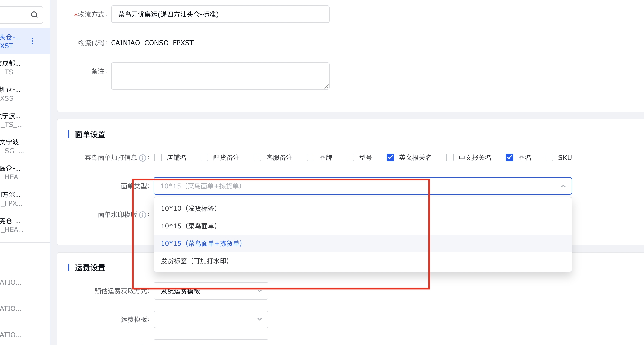
Task: Click the 面单设置 section heading
Action: point(90,135)
